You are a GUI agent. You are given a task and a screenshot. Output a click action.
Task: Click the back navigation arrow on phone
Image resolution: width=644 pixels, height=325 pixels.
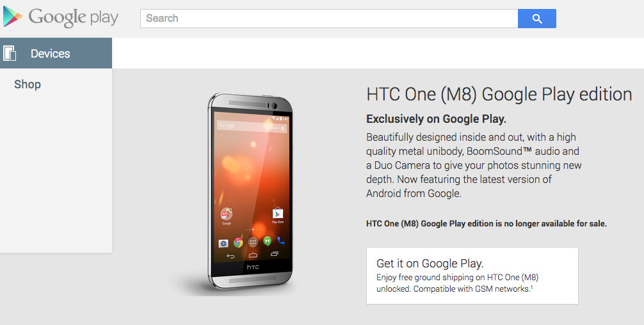pos(231,257)
